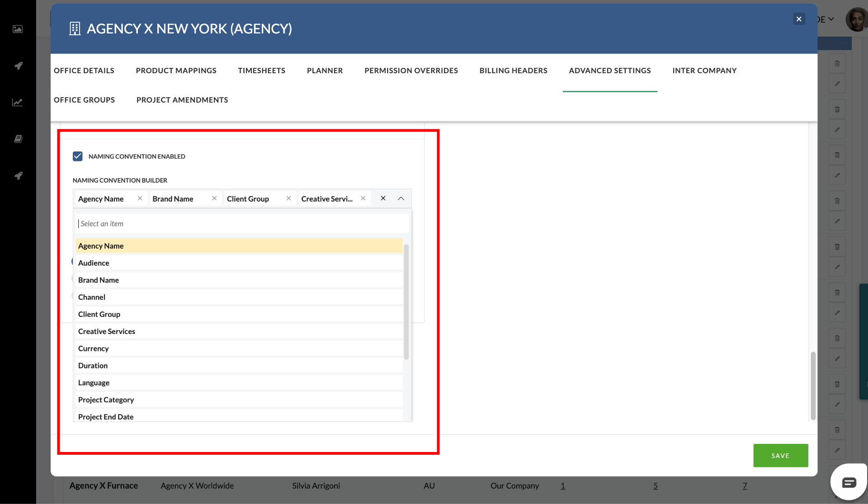Viewport: 868px width, 504px height.
Task: Remove the Creative Services tag
Action: (363, 198)
